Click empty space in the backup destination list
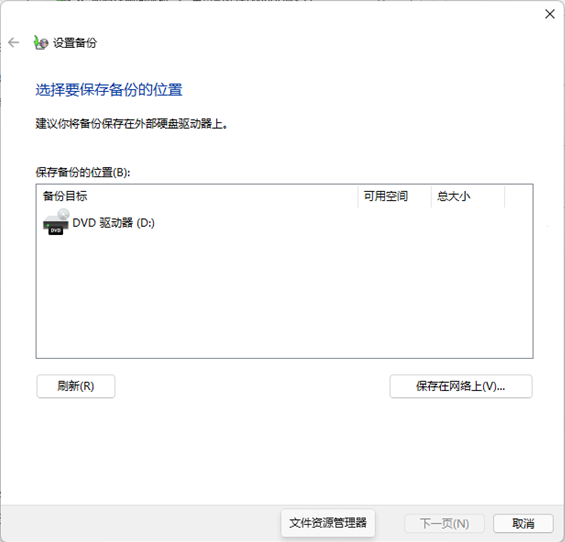 284,296
